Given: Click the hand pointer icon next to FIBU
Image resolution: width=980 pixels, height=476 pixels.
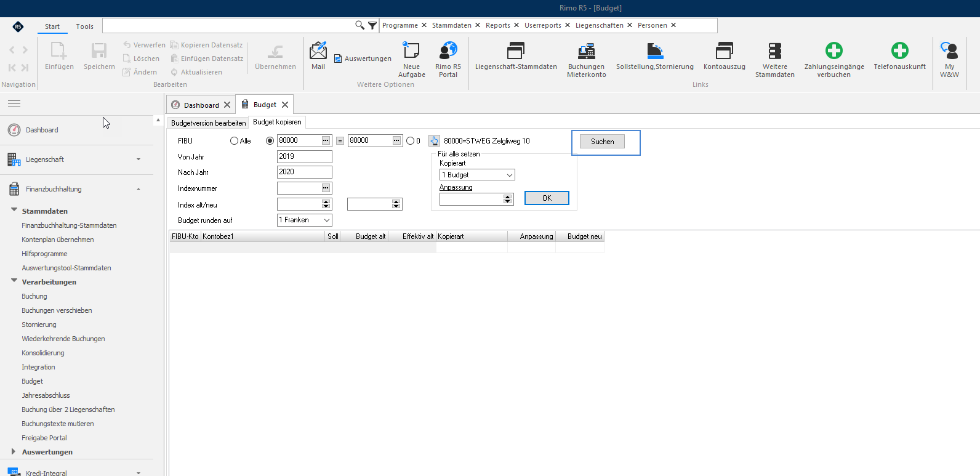Looking at the screenshot, I should pos(435,140).
